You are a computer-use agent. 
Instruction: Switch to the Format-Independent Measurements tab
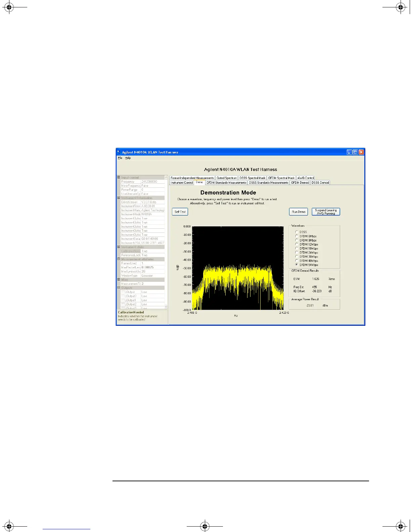(192, 178)
